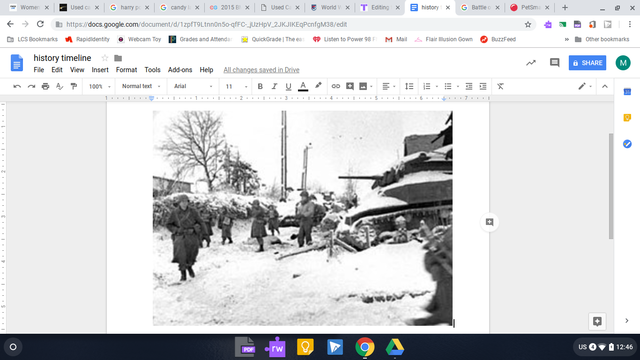The image size is (640, 360).
Task: Star the history timeline document
Action: click(104, 58)
